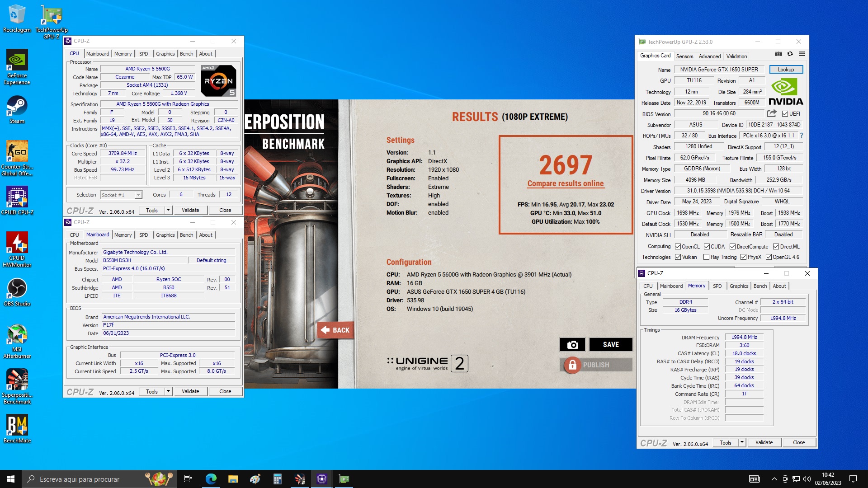Open GeForce Experience desktop icon
This screenshot has height=488, width=868.
(17, 67)
